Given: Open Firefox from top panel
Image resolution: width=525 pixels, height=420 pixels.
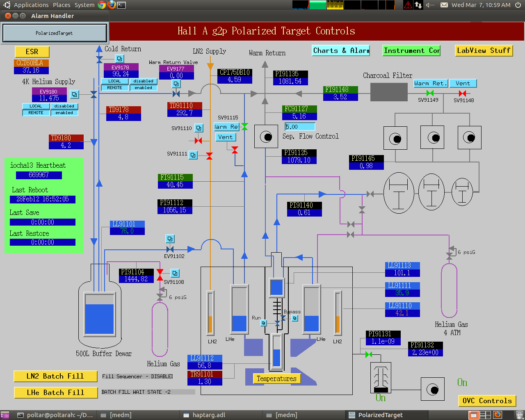Looking at the screenshot, I should click(112, 5).
